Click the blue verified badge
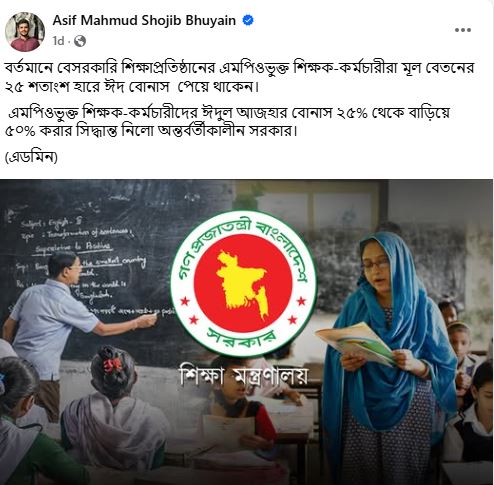 248,20
